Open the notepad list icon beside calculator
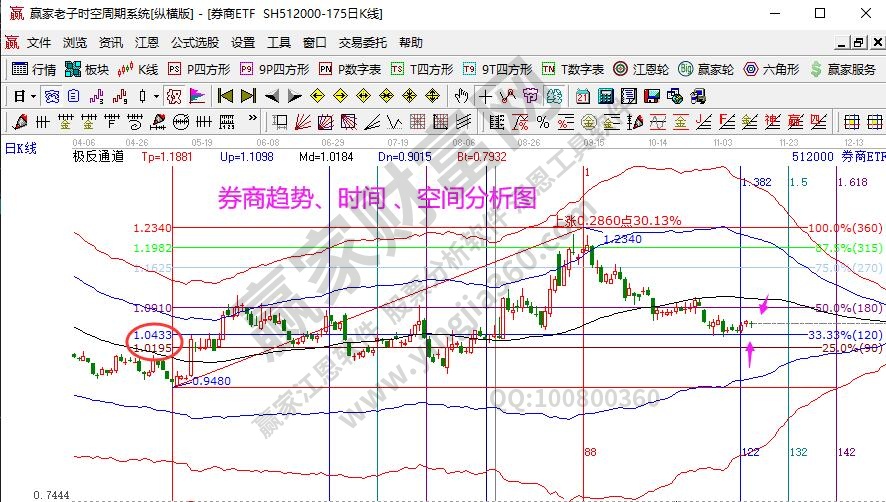 [628, 96]
